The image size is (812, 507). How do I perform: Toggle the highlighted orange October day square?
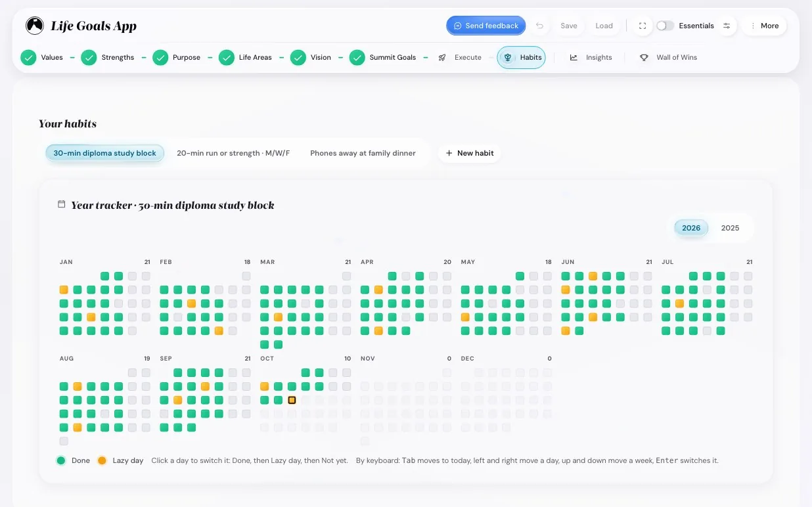pyautogui.click(x=292, y=400)
